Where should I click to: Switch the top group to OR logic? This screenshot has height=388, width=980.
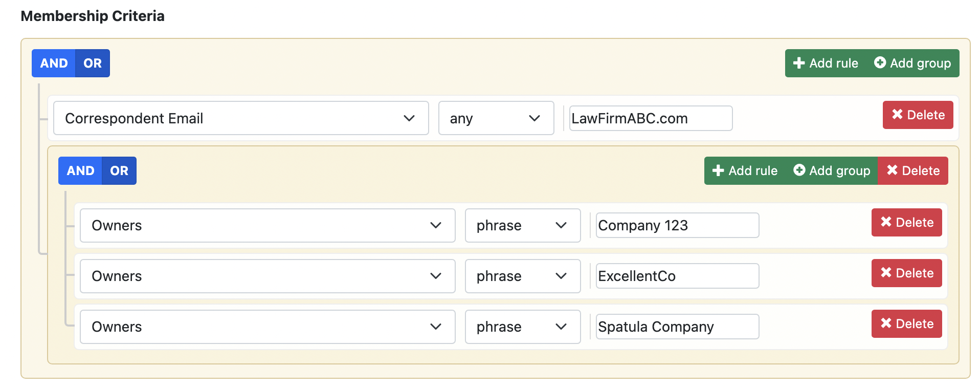pyautogui.click(x=93, y=63)
